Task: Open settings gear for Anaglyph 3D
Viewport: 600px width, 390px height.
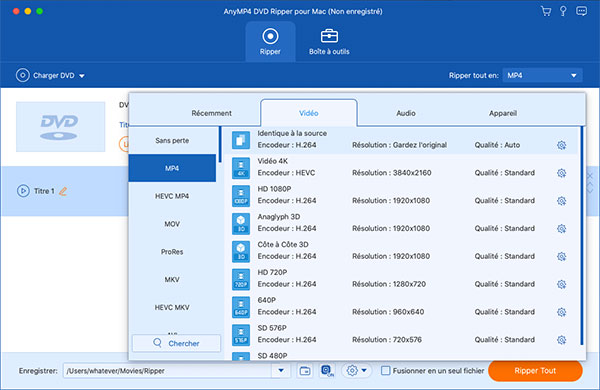Action: coord(561,228)
